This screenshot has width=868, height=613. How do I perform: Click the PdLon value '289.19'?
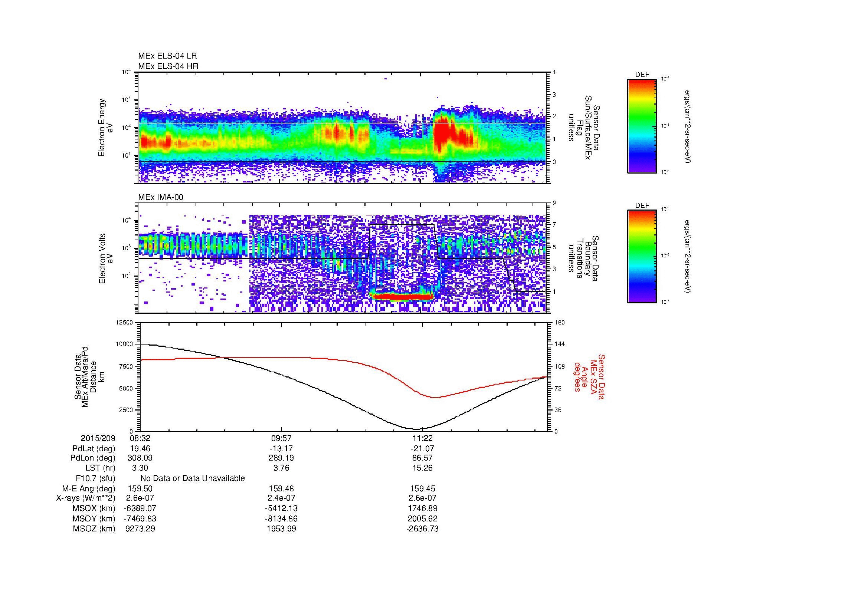pyautogui.click(x=281, y=458)
